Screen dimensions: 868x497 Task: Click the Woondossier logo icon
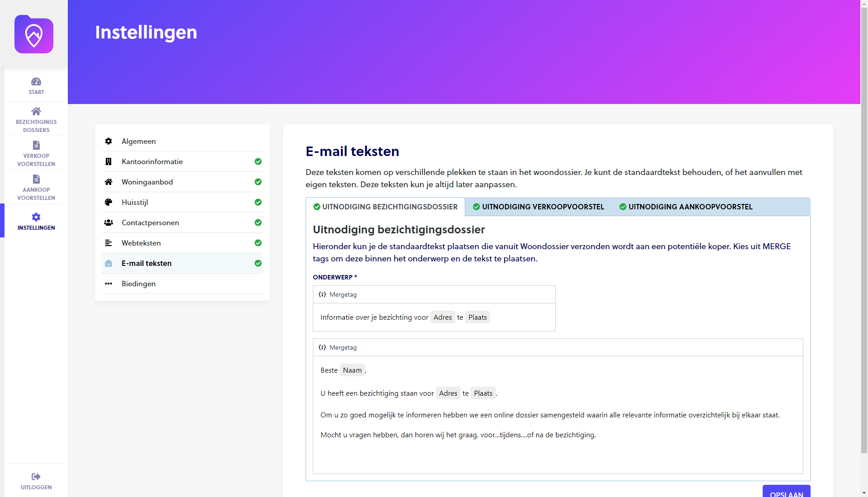click(34, 34)
